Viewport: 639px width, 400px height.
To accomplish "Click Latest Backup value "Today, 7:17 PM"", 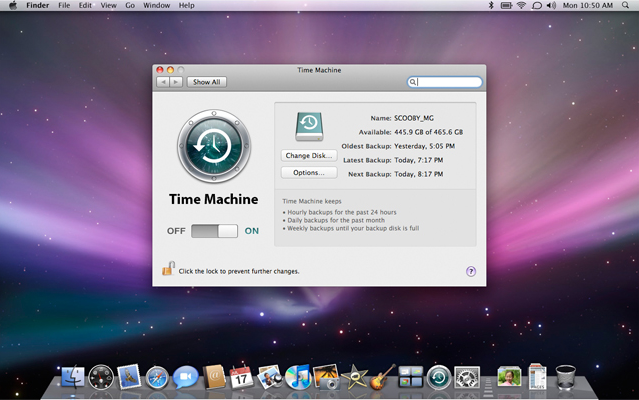I will pos(419,160).
